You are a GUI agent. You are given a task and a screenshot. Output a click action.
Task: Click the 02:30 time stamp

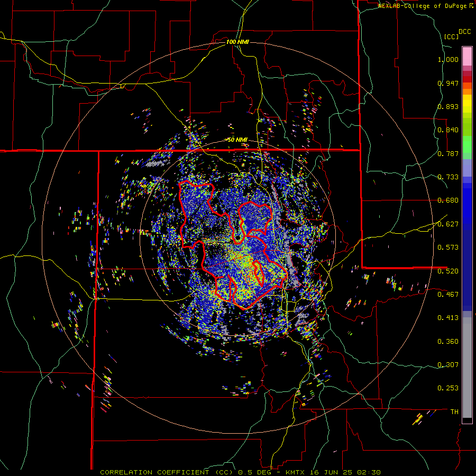pyautogui.click(x=368, y=472)
